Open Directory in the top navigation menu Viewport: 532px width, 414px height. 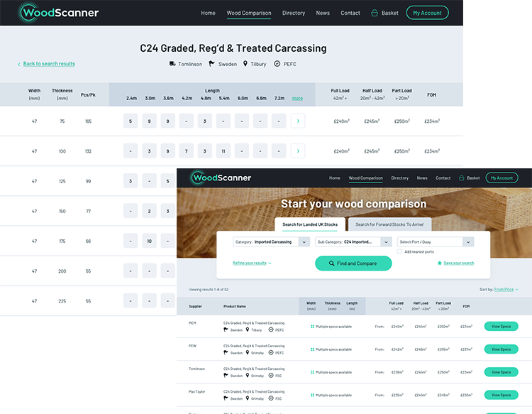click(x=294, y=13)
